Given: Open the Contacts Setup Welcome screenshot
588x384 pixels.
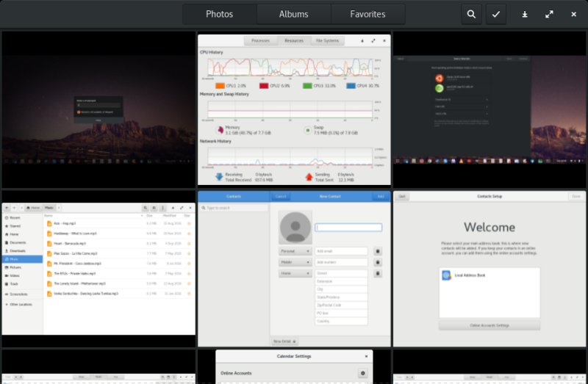Looking at the screenshot, I should point(490,269).
